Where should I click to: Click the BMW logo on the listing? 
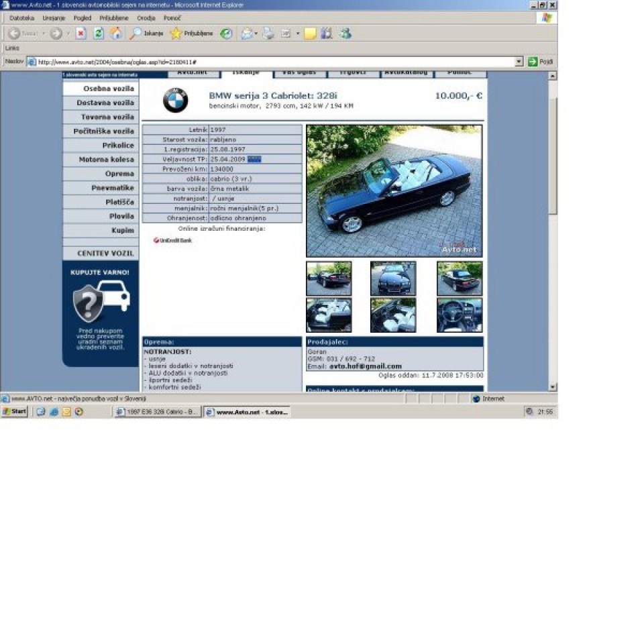[175, 100]
